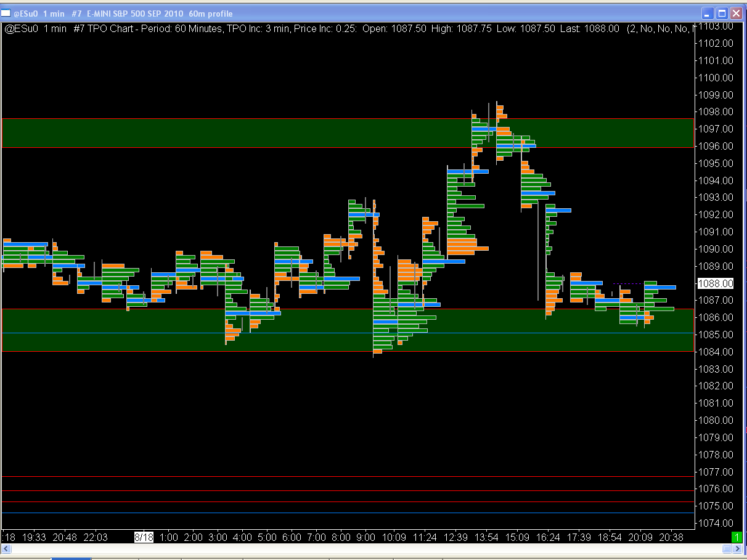This screenshot has width=747, height=560.
Task: Click the "Last: 1088.00" header value
Action: 590,28
